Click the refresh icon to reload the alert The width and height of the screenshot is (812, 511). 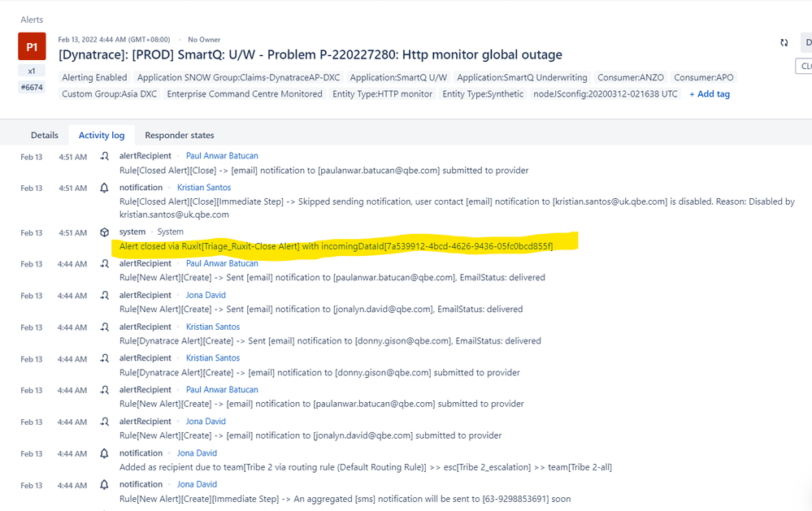(x=783, y=42)
